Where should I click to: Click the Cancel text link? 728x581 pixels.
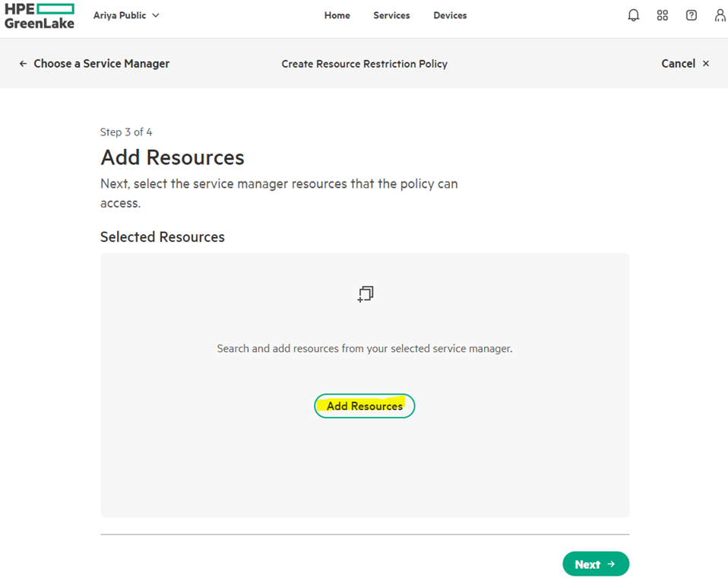678,64
